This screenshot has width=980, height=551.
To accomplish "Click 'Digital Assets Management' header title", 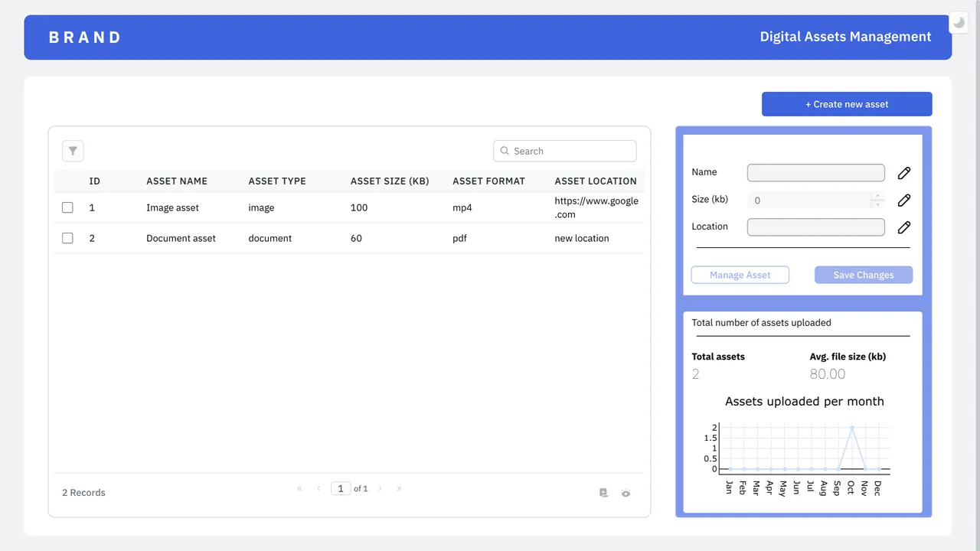I will (845, 37).
